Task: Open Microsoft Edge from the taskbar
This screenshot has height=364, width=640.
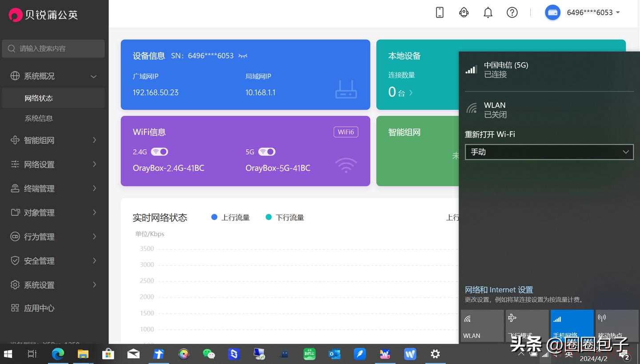Action: [x=58, y=354]
